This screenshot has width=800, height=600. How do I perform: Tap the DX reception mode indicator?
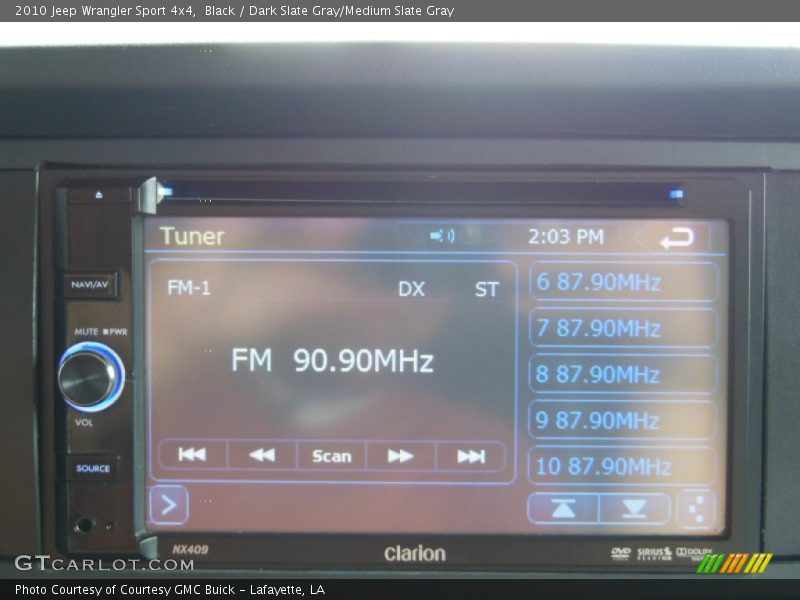(x=411, y=289)
